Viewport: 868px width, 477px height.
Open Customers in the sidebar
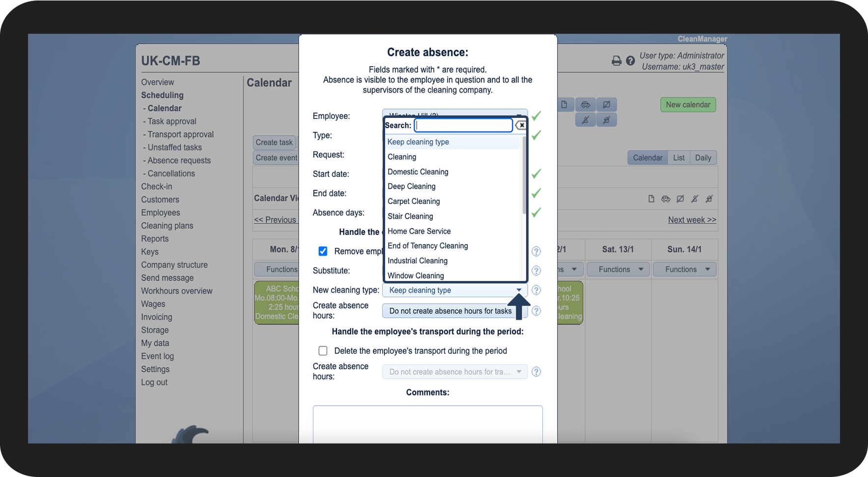tap(160, 200)
